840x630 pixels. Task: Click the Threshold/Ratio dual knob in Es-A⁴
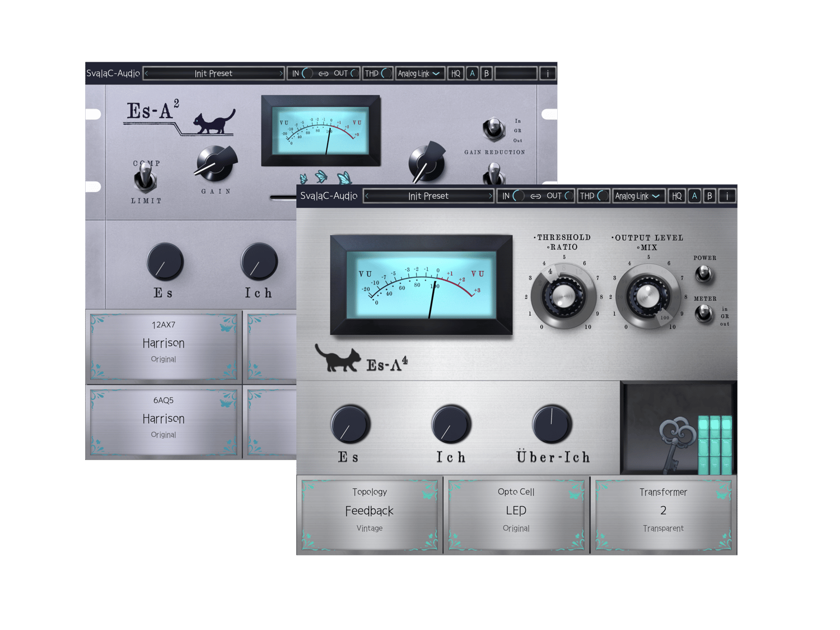click(563, 295)
